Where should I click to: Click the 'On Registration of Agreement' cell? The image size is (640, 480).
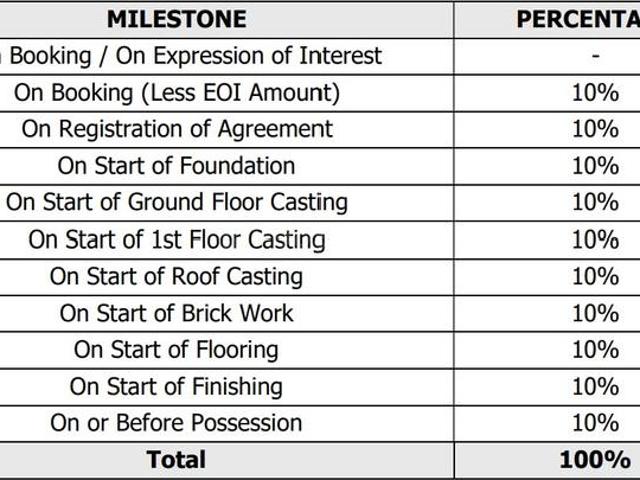177,129
